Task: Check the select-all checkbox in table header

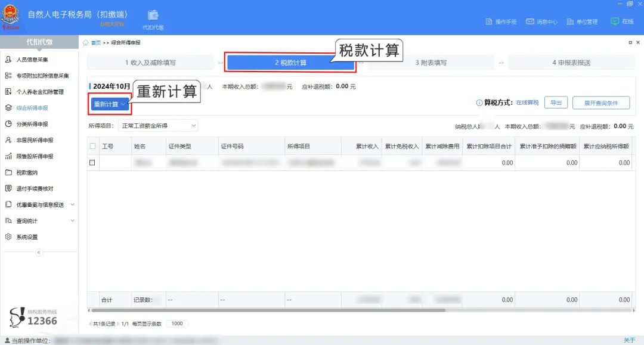Action: click(x=94, y=145)
